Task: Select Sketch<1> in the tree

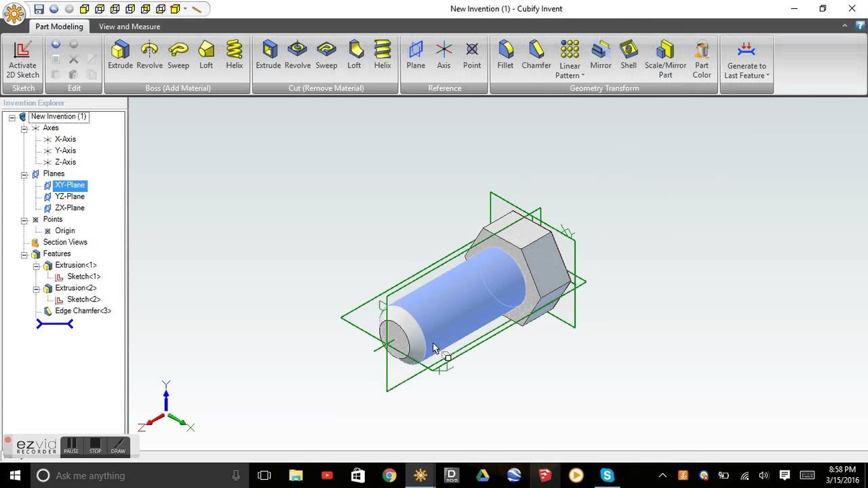Action: [x=83, y=277]
